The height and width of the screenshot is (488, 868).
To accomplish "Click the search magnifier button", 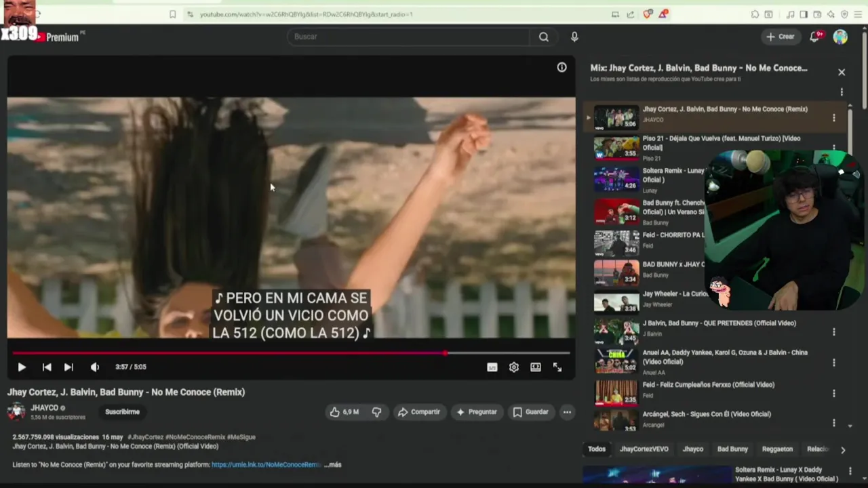I will pos(544,37).
